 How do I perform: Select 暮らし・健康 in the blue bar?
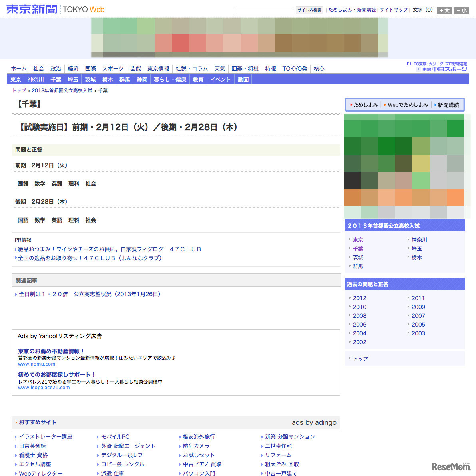pos(170,80)
